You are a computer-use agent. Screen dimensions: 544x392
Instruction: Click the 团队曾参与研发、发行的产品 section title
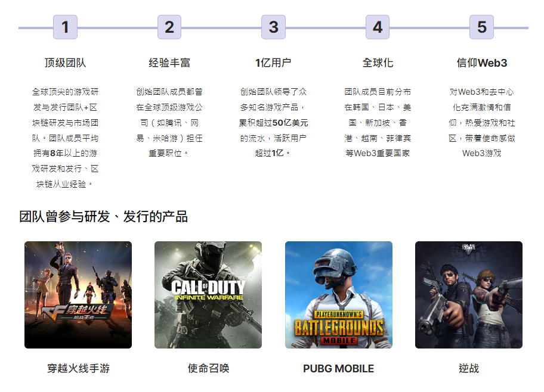pos(103,217)
